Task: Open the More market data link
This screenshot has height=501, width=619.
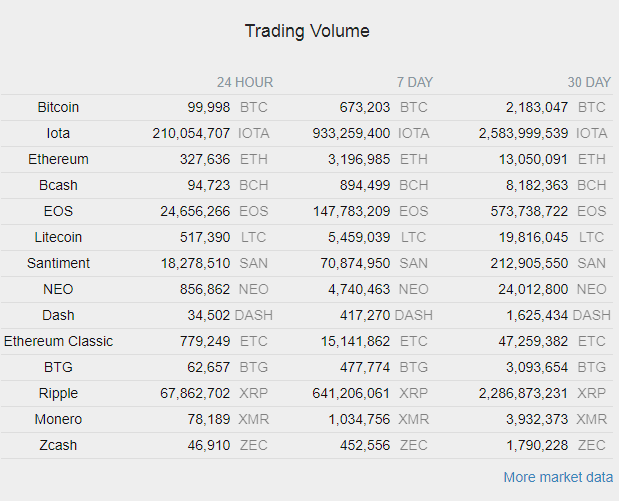Action: pyautogui.click(x=558, y=477)
